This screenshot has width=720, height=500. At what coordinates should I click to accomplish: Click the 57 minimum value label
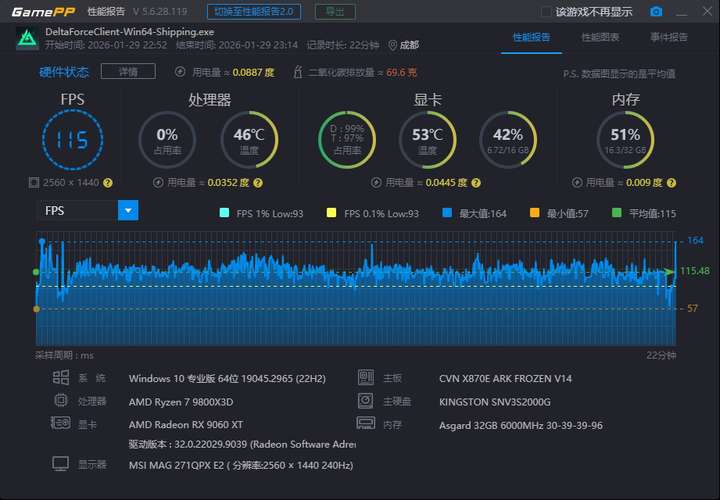(x=692, y=309)
